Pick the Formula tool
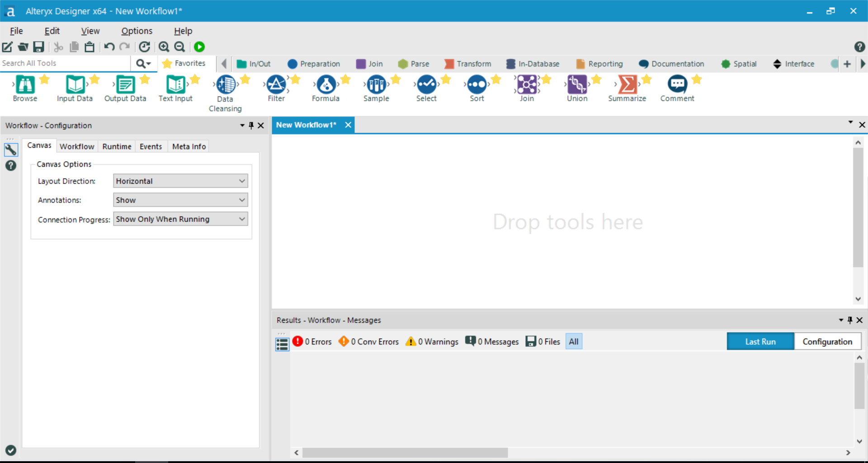The height and width of the screenshot is (463, 868). pos(326,85)
